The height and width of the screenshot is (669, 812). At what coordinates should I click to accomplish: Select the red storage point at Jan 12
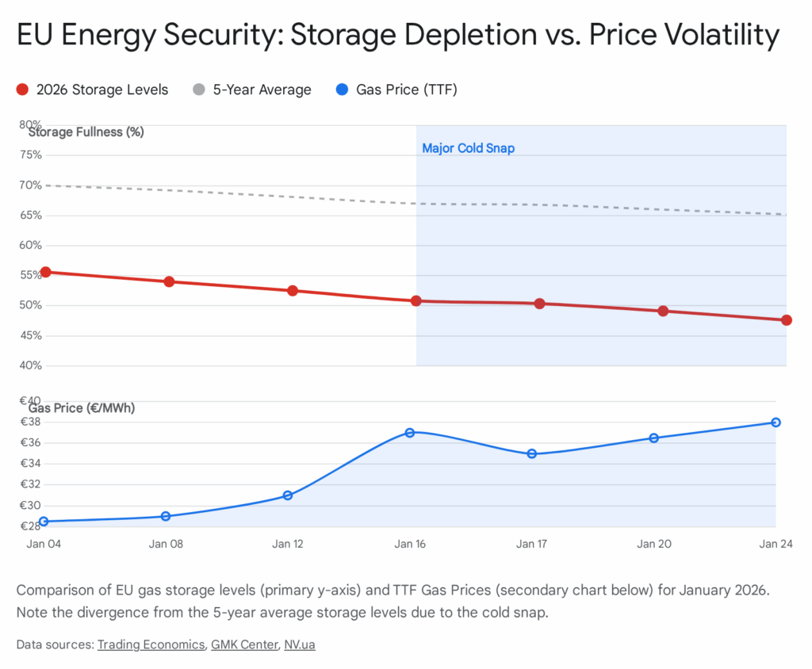(x=293, y=291)
